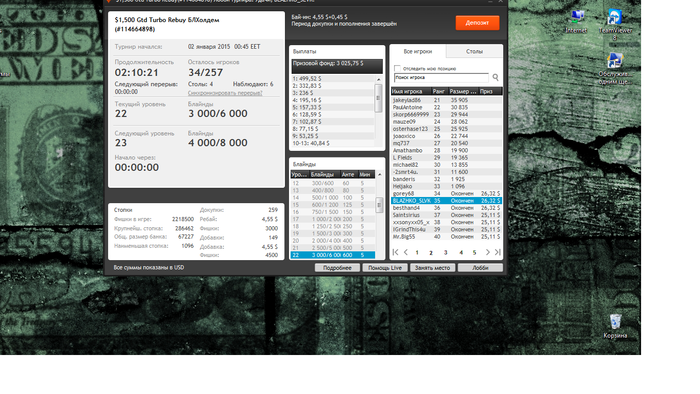This screenshot has height=394, width=700.
Task: Select player row joaoxico
Action: click(446, 136)
